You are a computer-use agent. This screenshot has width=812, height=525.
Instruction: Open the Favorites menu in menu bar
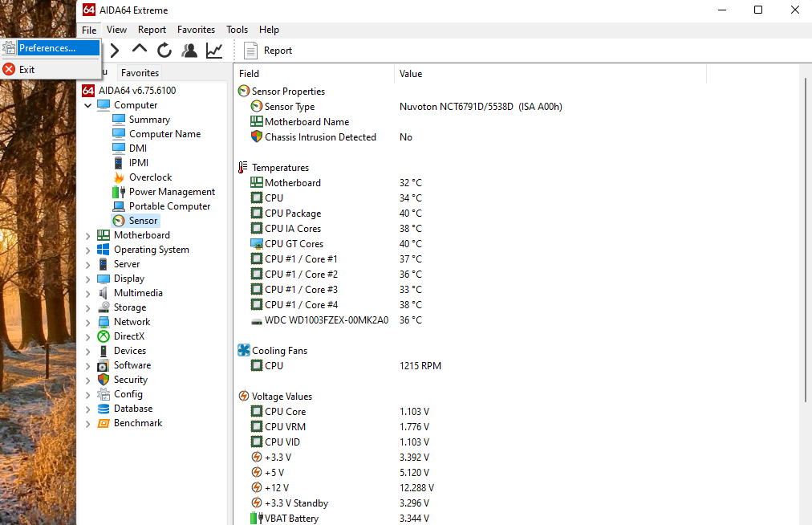(x=196, y=30)
